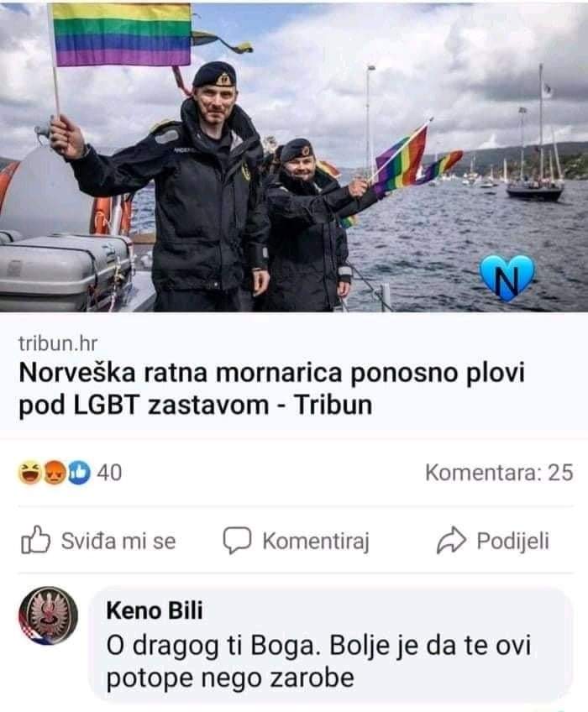Click the blue heart N sticker
This screenshot has width=588, height=712.
tap(507, 278)
